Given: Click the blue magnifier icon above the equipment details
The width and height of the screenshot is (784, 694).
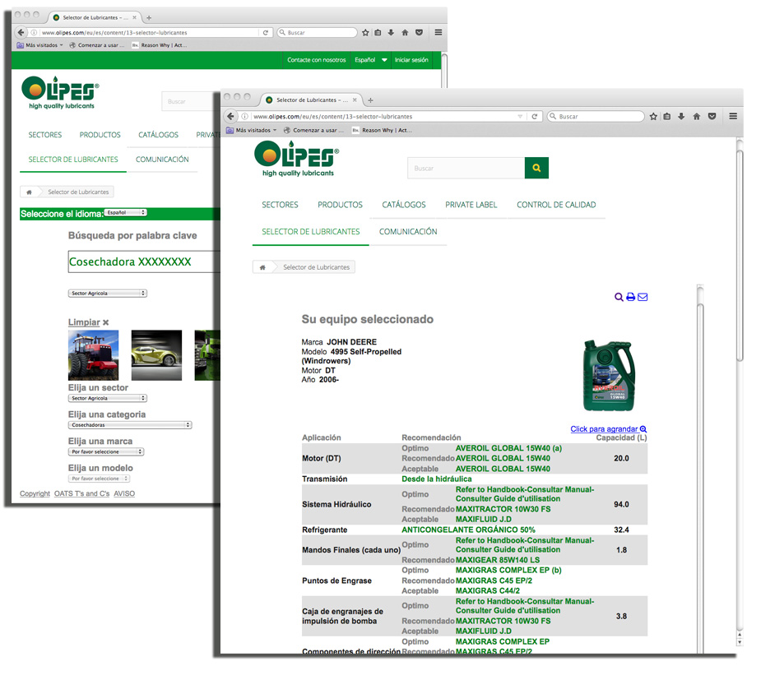Looking at the screenshot, I should click(619, 297).
